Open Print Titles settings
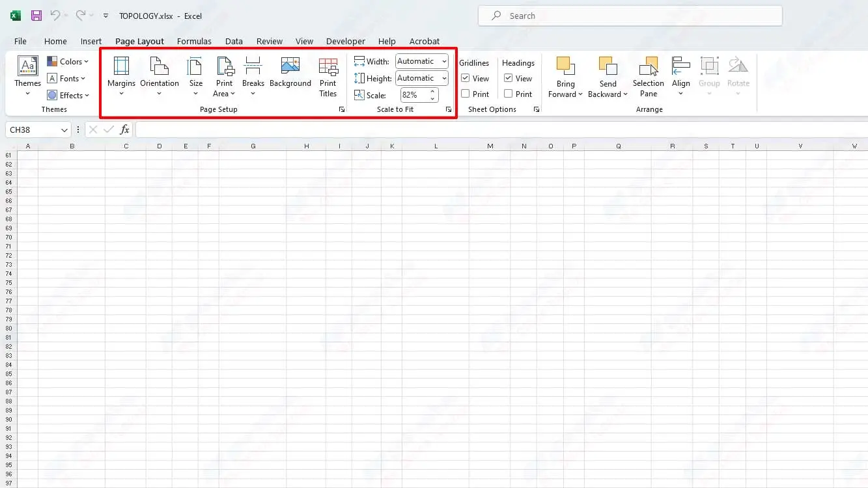Viewport: 868px width, 488px height. 328,75
